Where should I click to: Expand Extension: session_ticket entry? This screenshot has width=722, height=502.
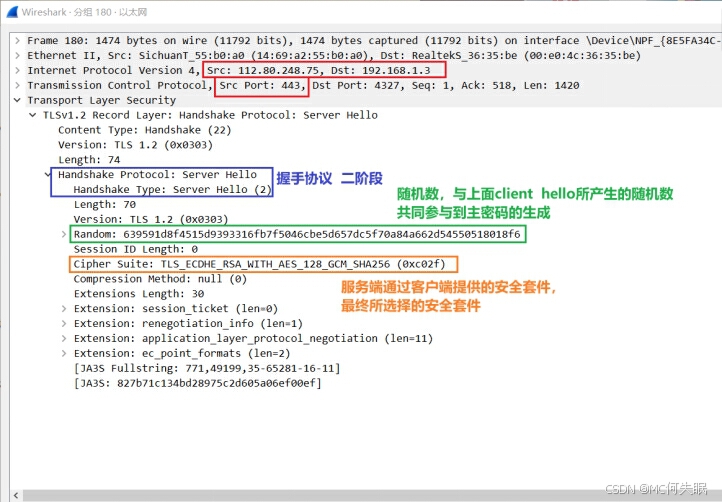click(x=65, y=309)
